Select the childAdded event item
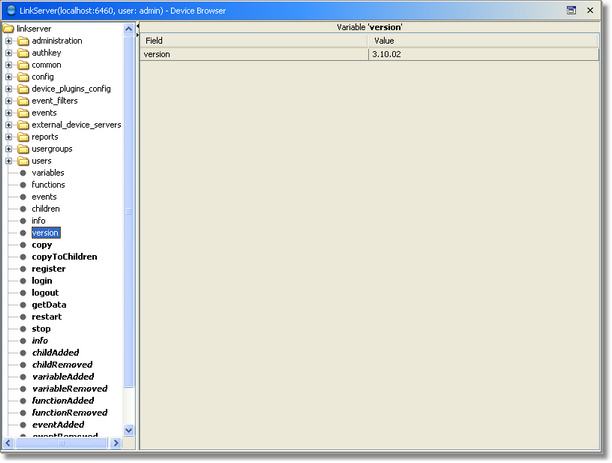 pyautogui.click(x=54, y=353)
